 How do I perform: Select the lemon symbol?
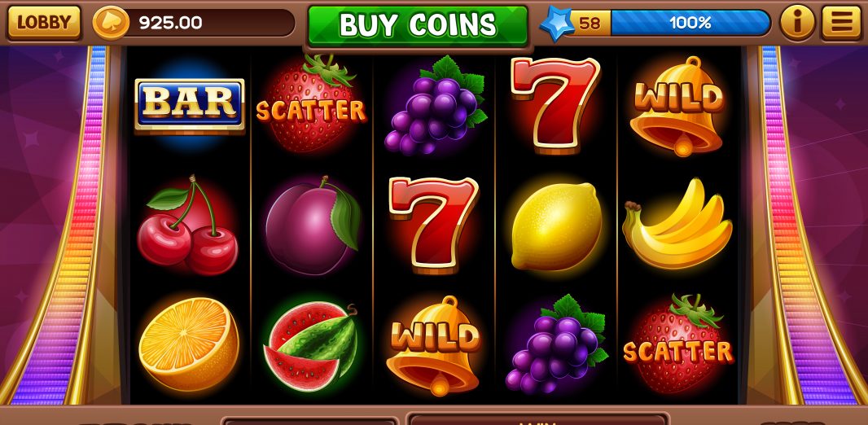pos(556,226)
